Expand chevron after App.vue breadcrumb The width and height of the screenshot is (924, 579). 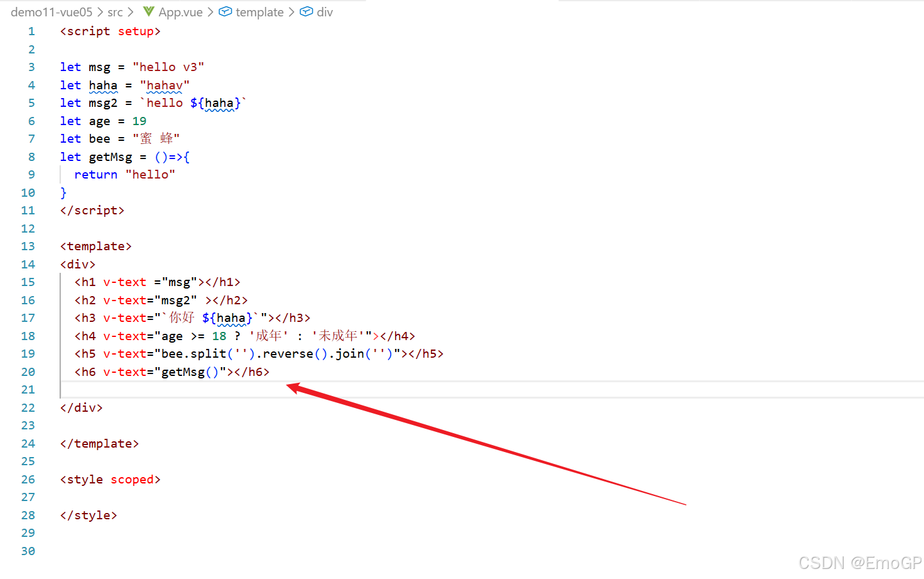210,12
